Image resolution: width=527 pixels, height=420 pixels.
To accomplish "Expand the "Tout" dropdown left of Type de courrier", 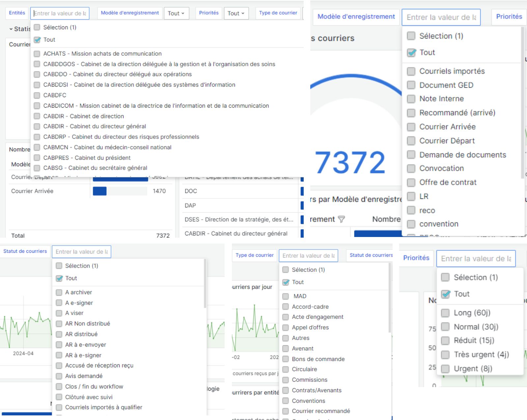I will (x=236, y=13).
